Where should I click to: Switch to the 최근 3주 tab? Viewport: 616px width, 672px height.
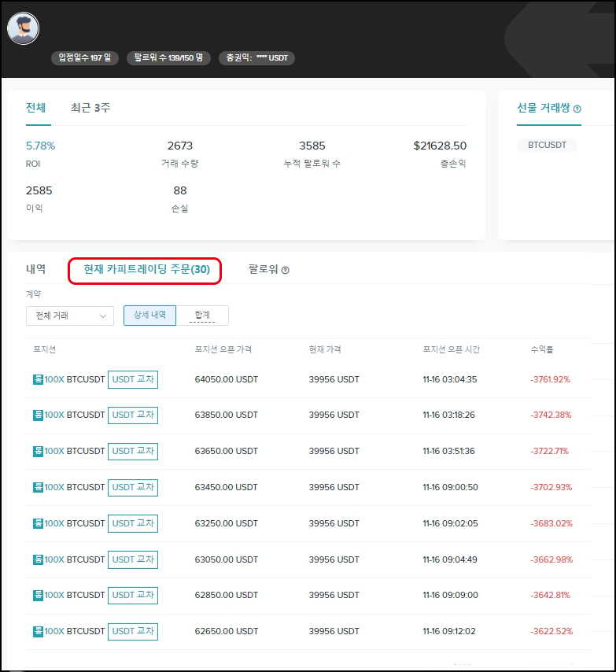pyautogui.click(x=90, y=108)
